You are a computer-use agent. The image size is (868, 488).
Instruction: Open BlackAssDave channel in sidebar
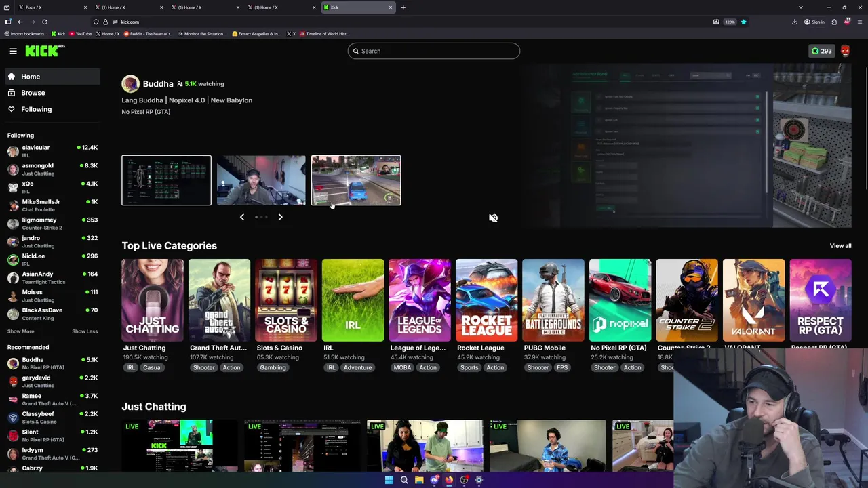click(x=52, y=313)
